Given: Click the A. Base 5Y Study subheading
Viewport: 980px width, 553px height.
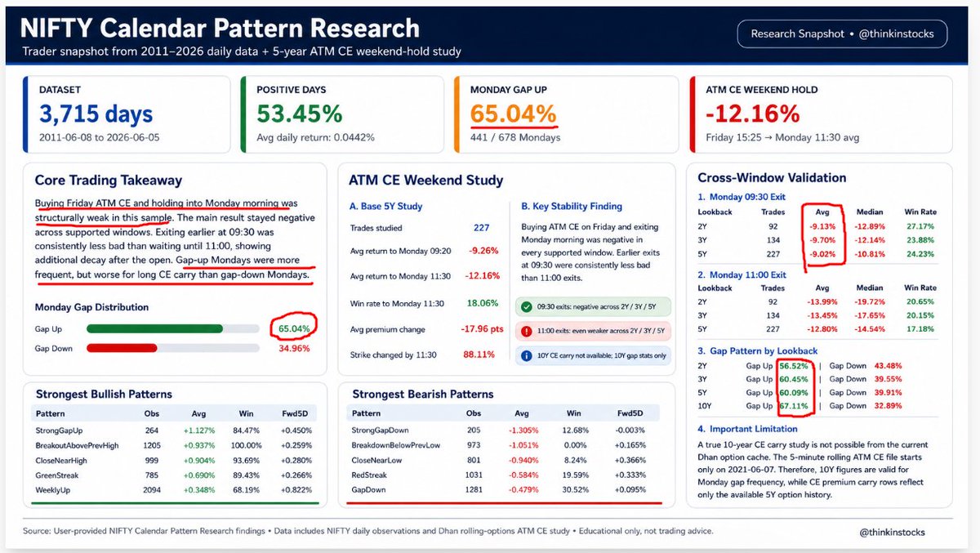Looking at the screenshot, I should (x=386, y=207).
